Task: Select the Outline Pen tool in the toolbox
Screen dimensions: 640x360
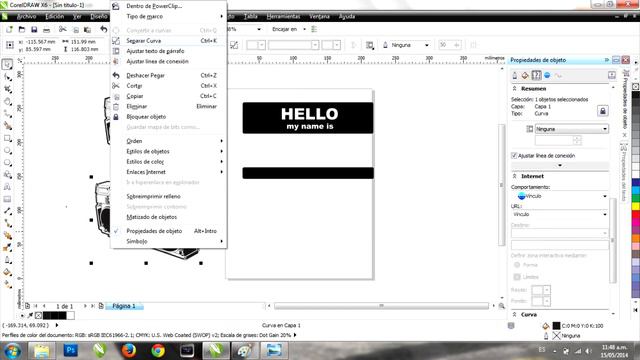Action: pyautogui.click(x=7, y=260)
